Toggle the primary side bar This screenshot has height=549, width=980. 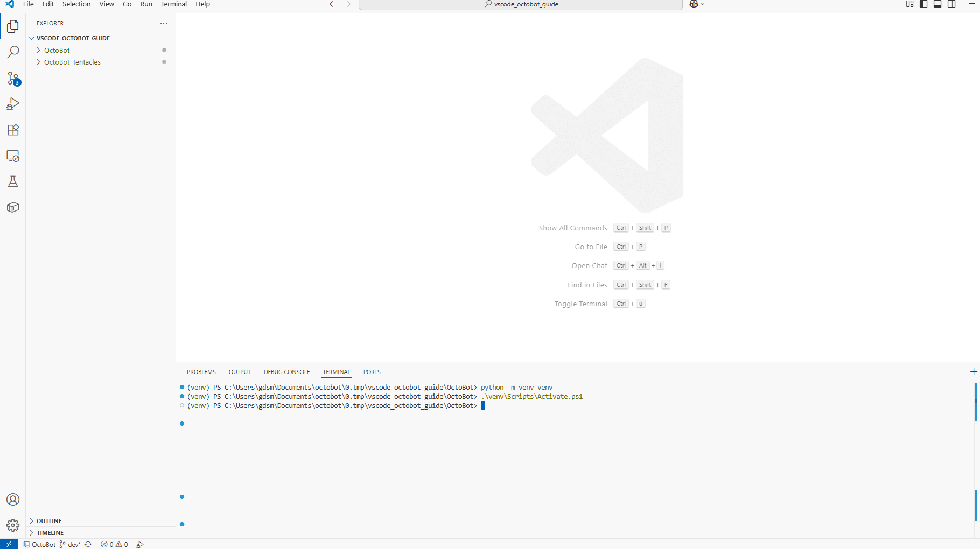[923, 4]
